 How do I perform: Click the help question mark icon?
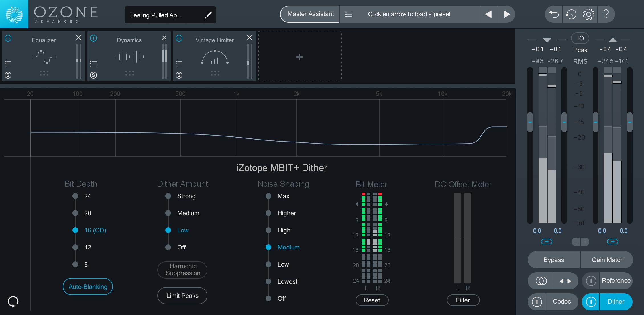[x=606, y=14]
